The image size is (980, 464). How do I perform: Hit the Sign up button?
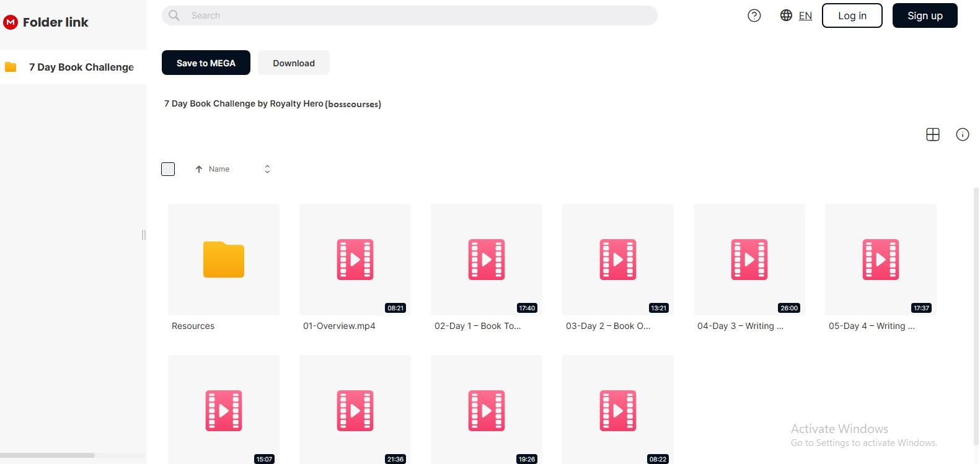click(924, 15)
